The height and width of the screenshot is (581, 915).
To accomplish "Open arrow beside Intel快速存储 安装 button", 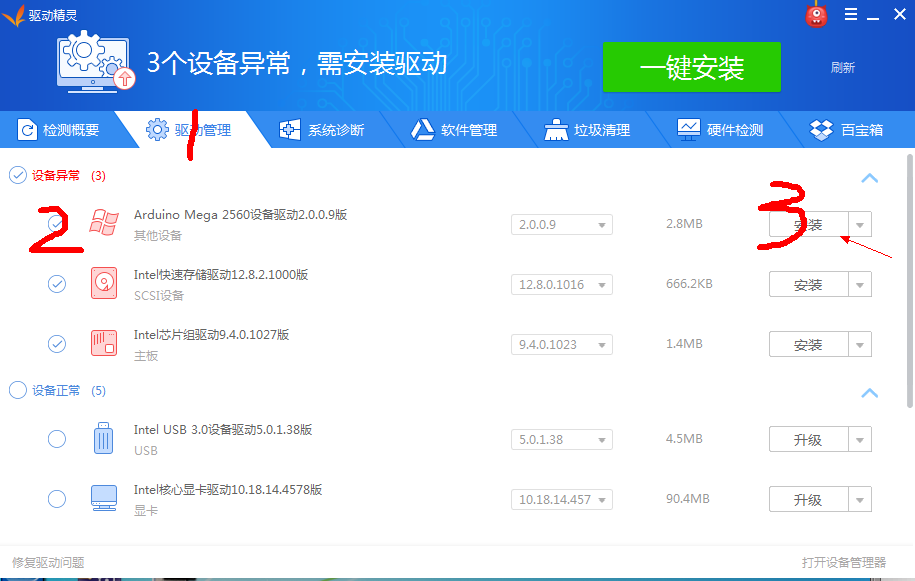I will tap(860, 285).
